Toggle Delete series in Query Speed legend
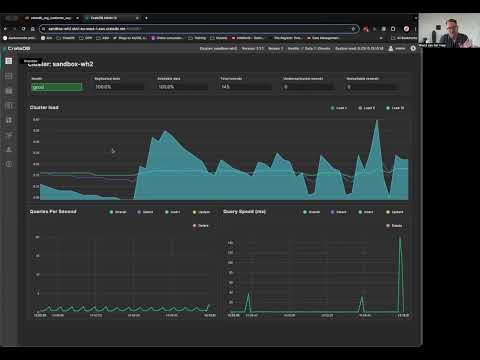 tap(394, 226)
